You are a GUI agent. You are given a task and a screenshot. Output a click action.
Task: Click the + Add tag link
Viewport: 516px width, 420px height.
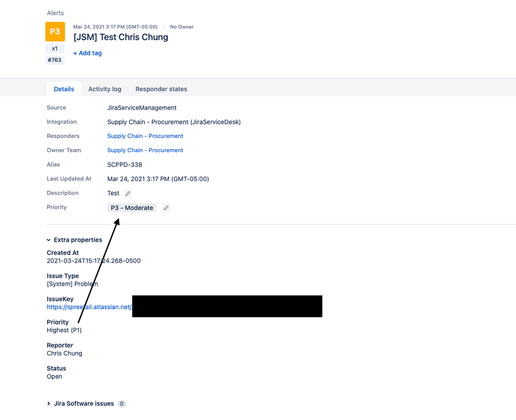pos(87,53)
